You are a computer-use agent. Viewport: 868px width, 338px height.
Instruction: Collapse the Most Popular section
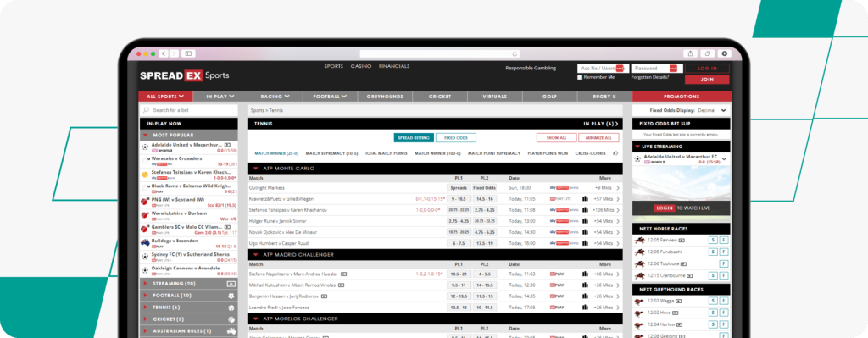146,135
